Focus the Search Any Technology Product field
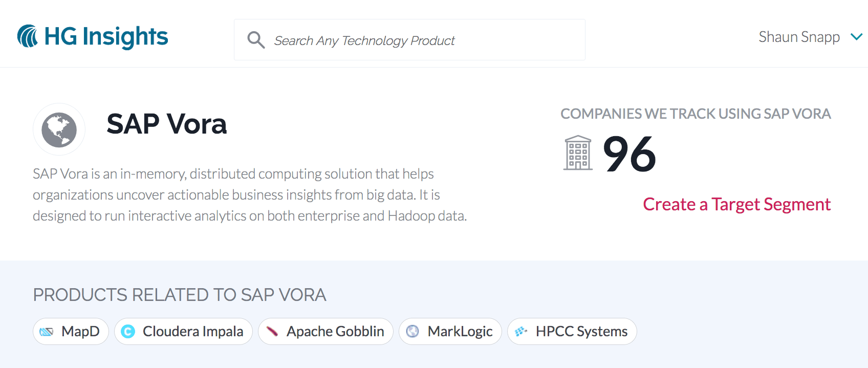The height and width of the screenshot is (368, 868). point(409,40)
